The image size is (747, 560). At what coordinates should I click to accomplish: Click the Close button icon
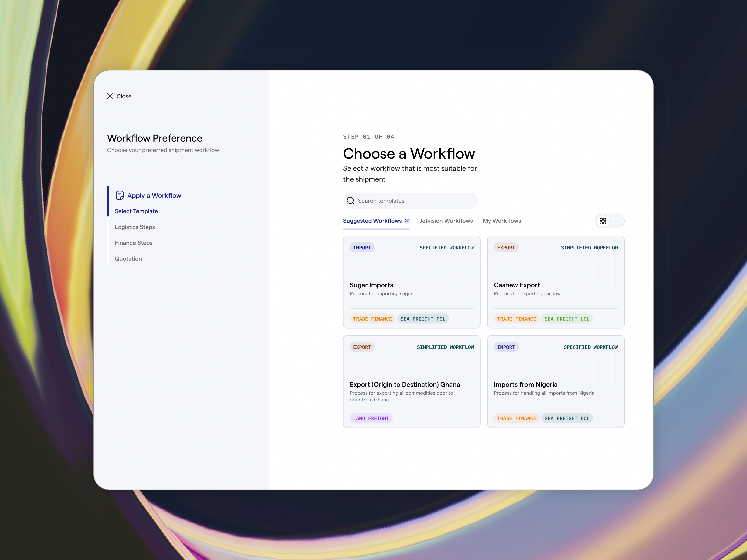110,96
